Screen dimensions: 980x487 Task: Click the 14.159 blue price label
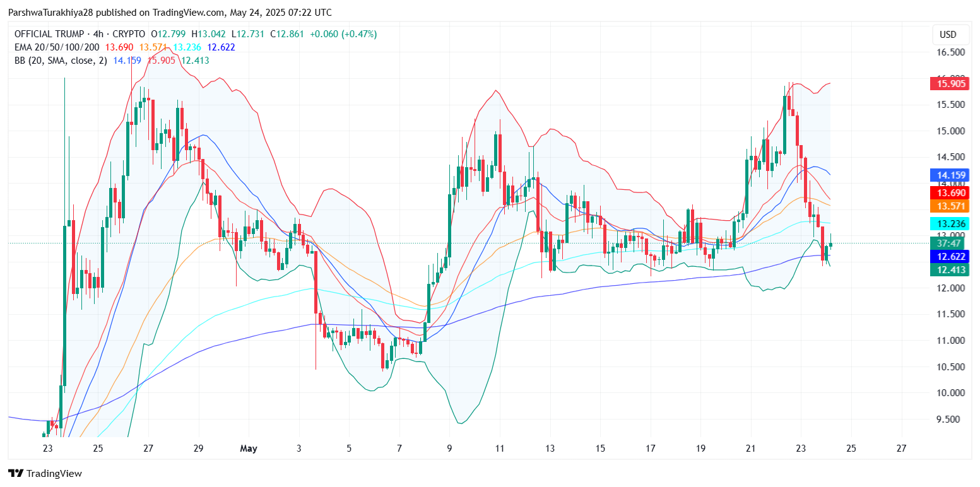(x=948, y=175)
